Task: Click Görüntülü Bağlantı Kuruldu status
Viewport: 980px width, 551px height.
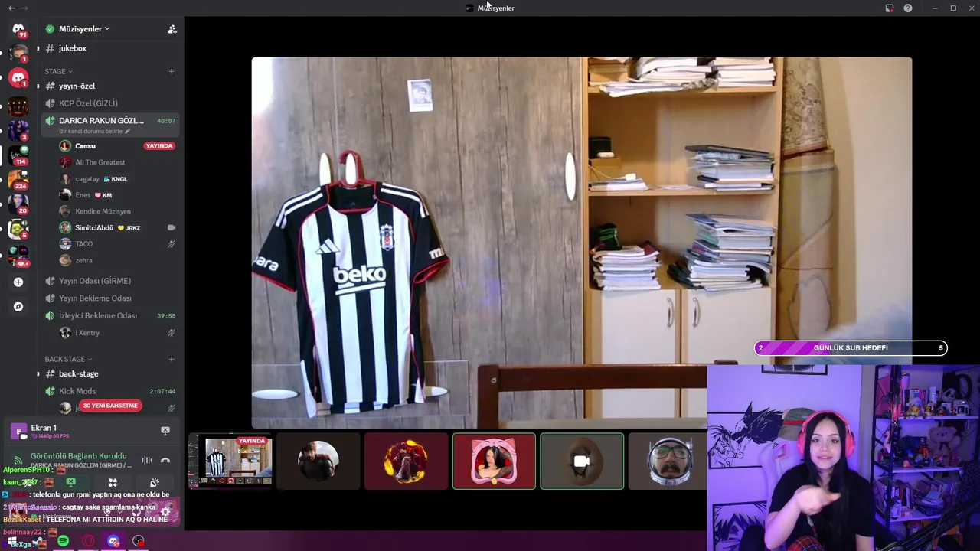Action: coord(79,456)
